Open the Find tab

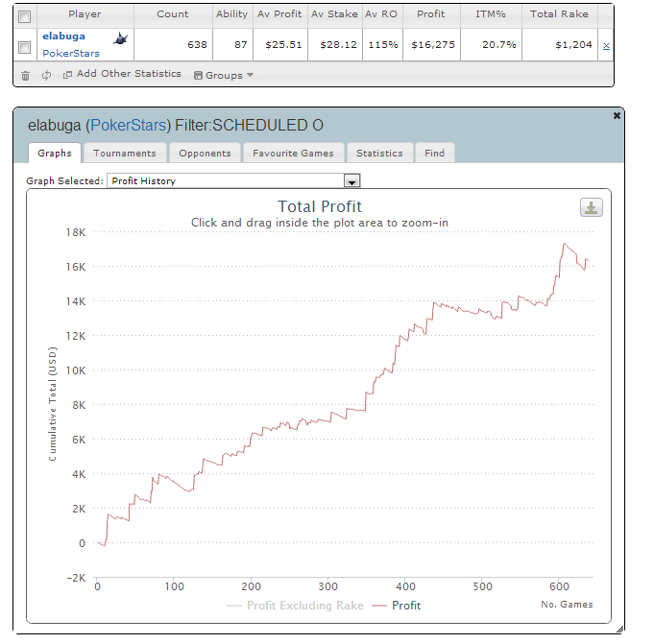pos(435,153)
